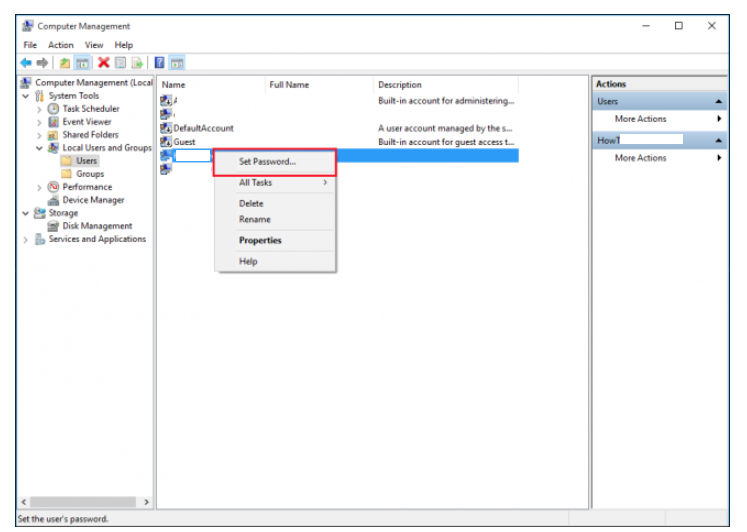Choose Help from the context menu
Screen dimensions: 747x532
[x=275, y=261]
